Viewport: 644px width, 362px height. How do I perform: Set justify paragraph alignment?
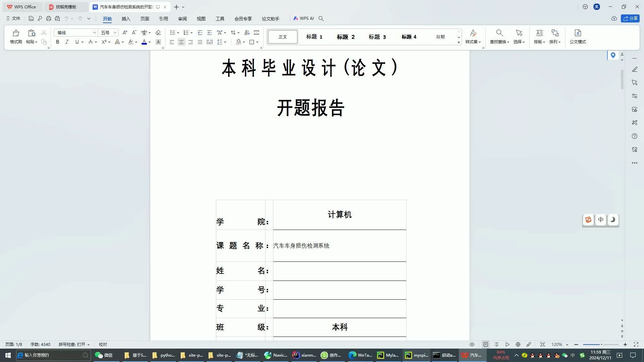pos(200,42)
